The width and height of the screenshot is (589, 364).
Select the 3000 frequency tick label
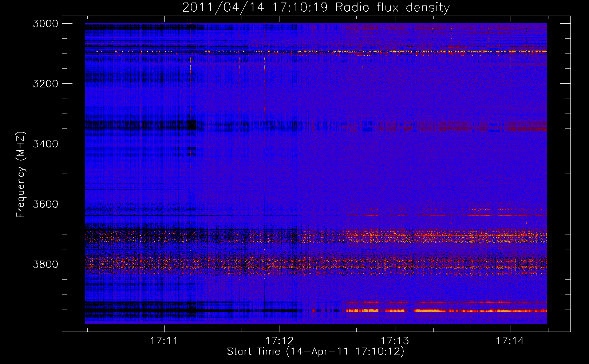point(46,24)
